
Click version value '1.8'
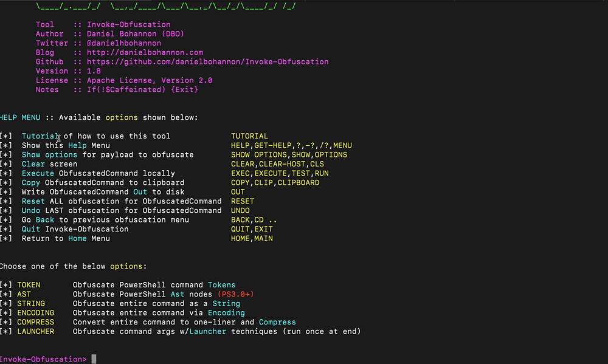coord(94,71)
